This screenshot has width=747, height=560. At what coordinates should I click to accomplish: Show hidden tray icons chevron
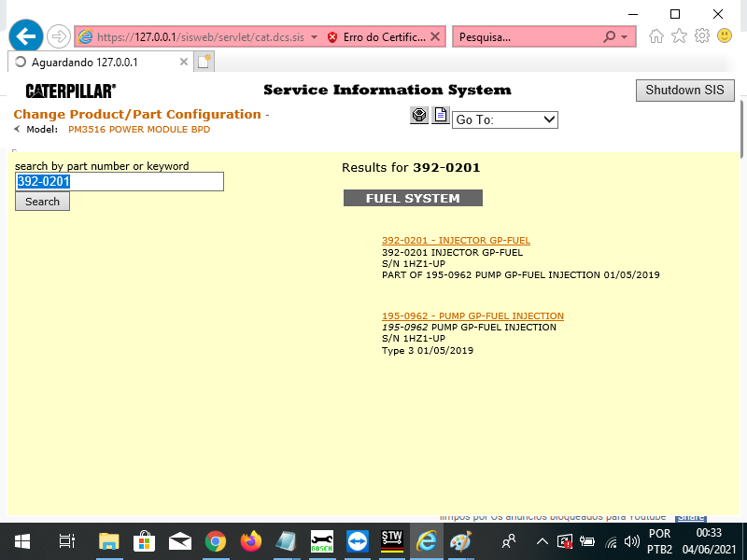543,541
